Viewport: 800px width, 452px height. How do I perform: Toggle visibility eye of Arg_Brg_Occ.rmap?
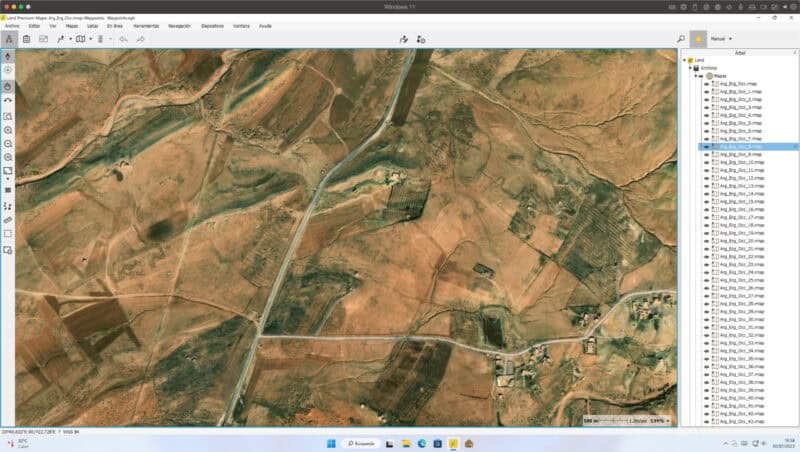[707, 84]
